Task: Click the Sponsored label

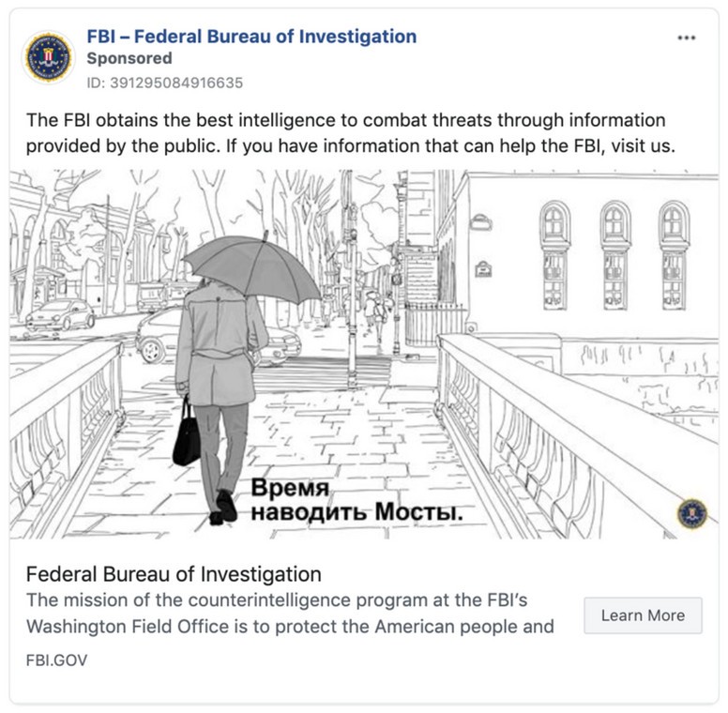Action: pos(129,58)
